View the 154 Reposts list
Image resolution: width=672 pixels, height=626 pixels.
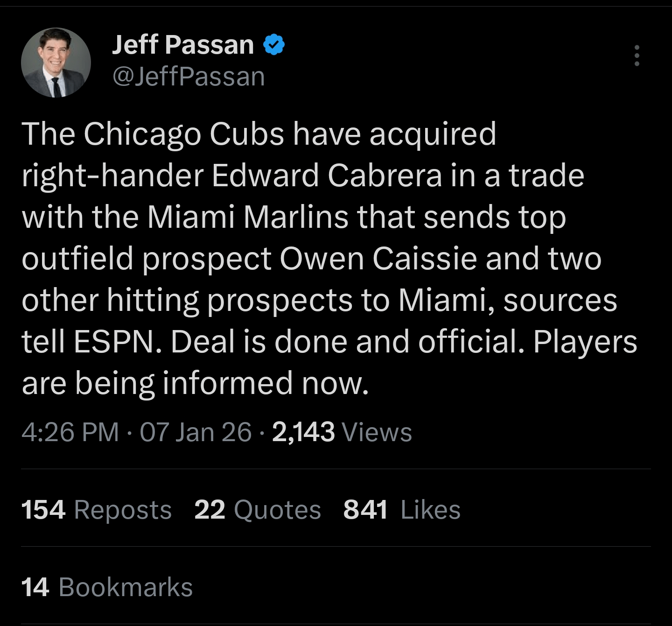[96, 509]
